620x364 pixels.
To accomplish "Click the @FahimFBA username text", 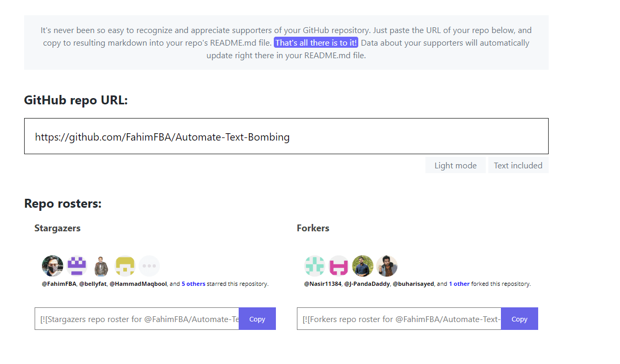I will [59, 284].
